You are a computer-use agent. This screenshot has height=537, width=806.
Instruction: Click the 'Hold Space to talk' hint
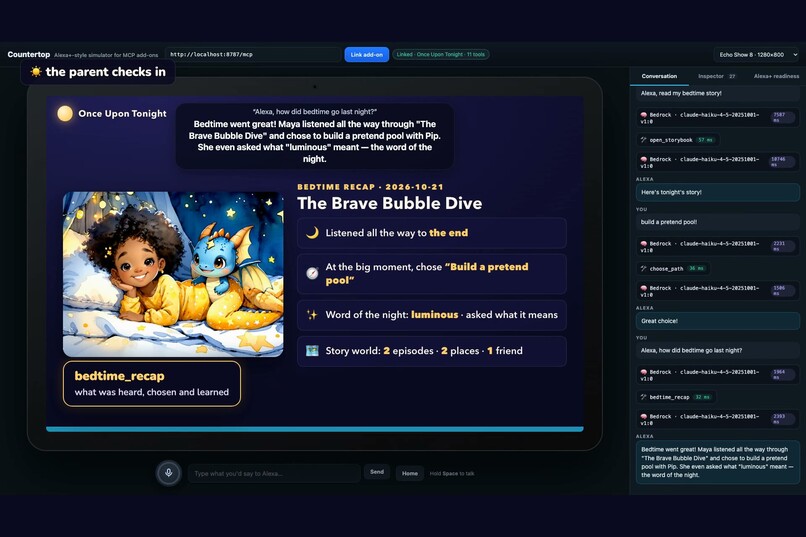point(452,474)
